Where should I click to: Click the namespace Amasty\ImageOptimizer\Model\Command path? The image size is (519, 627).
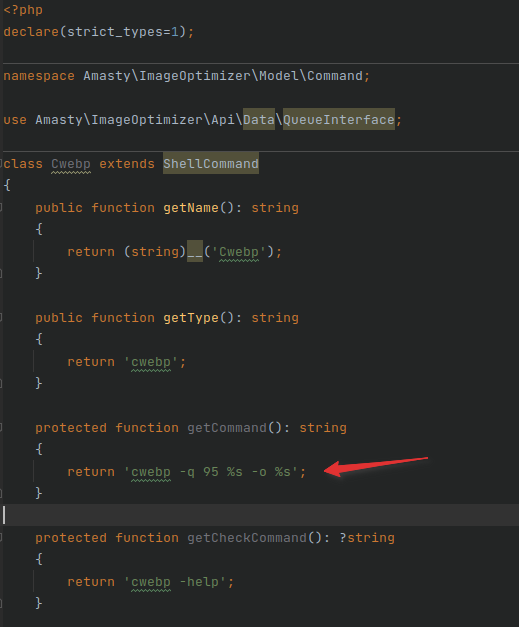223,76
